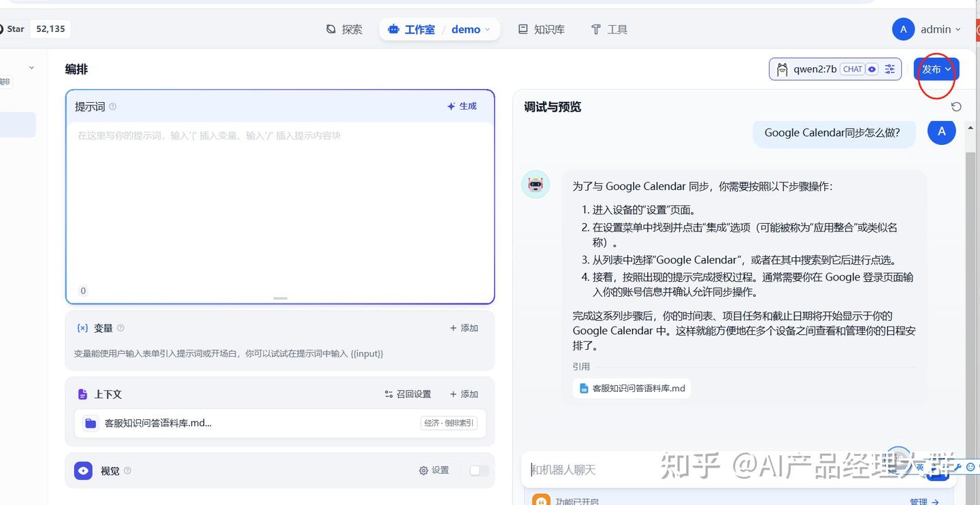This screenshot has height=505, width=980.
Task: Click the refresh icon in debug preview
Action: point(956,107)
